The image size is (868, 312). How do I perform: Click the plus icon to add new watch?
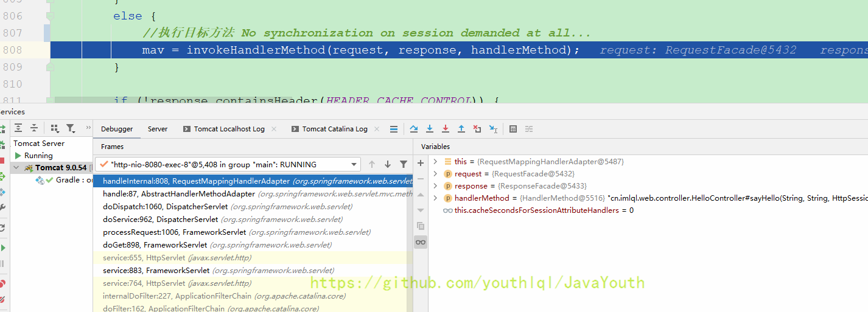(x=421, y=163)
